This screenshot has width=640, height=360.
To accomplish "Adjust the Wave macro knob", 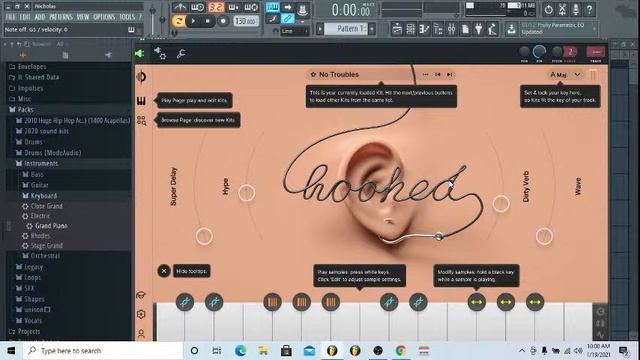I will pyautogui.click(x=544, y=236).
